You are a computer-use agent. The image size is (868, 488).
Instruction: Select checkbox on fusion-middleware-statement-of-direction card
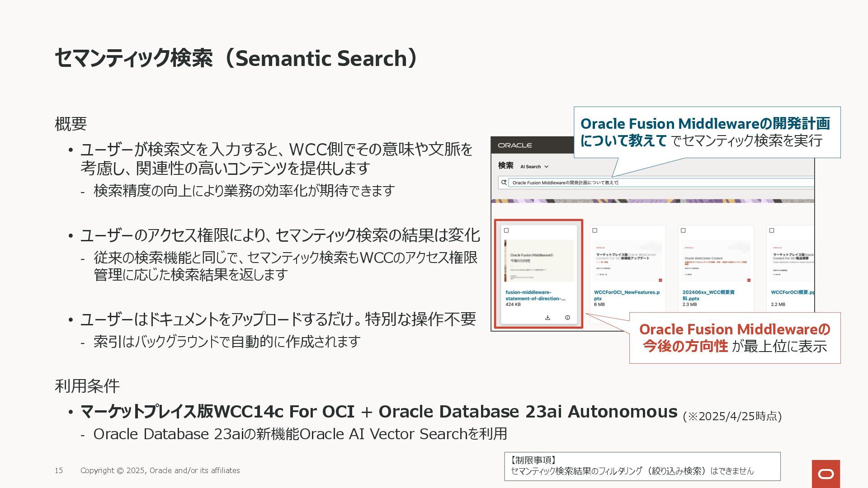[506, 230]
